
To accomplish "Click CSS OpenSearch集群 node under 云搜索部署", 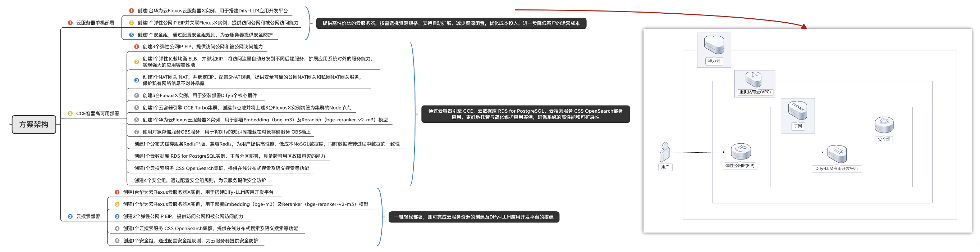I will tap(210, 229).
